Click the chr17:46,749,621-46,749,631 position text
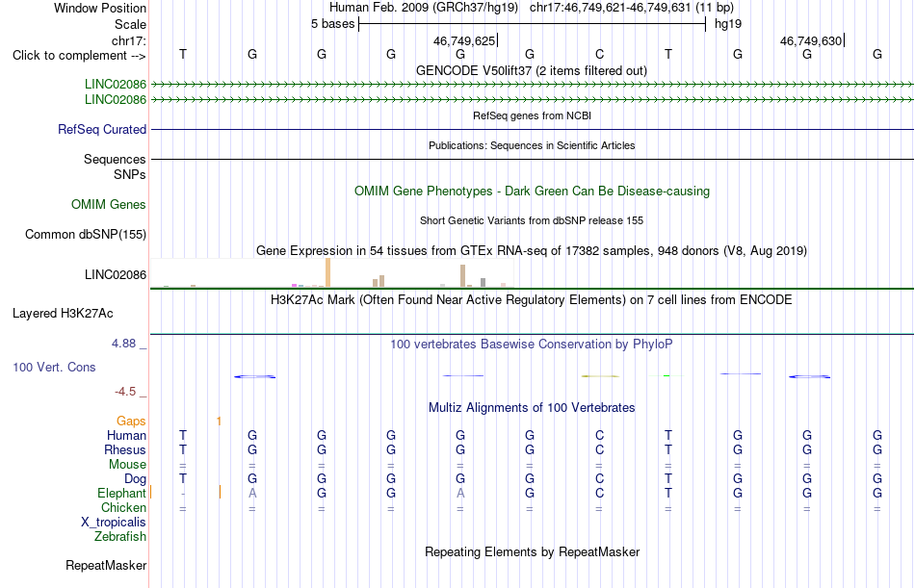Viewport: 915px width, 588px height. (x=632, y=8)
